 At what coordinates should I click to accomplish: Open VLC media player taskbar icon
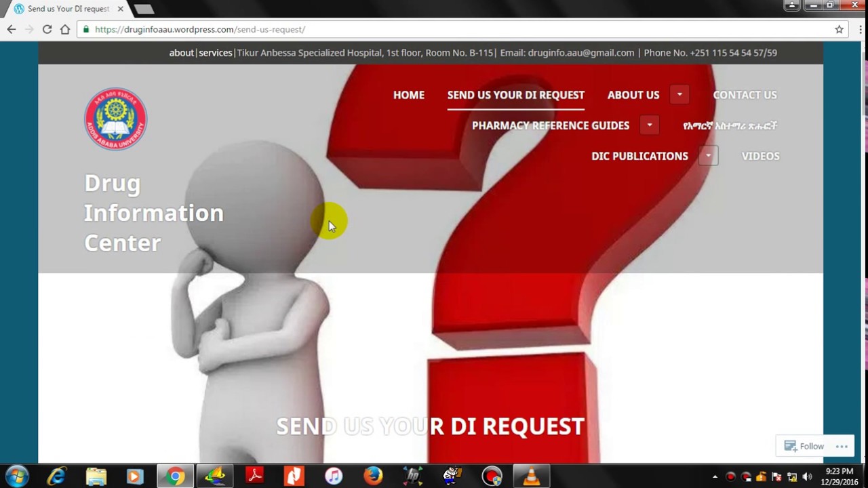[531, 476]
